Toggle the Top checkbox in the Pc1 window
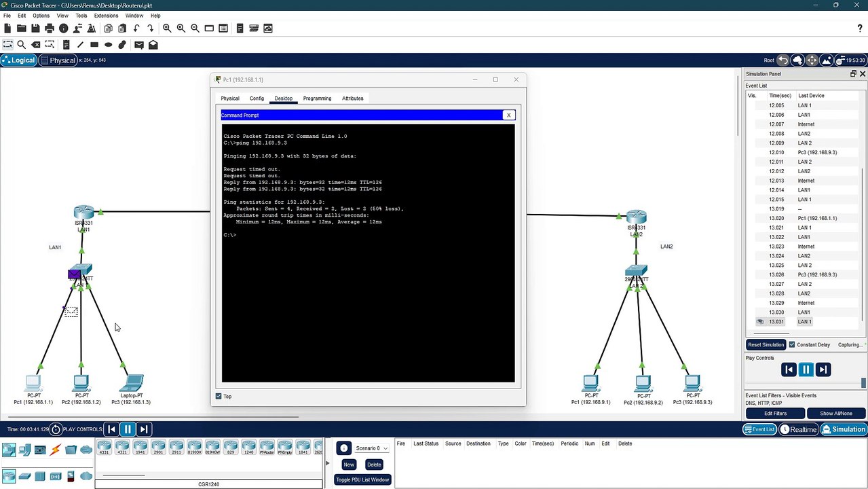The height and width of the screenshot is (489, 868). point(219,396)
